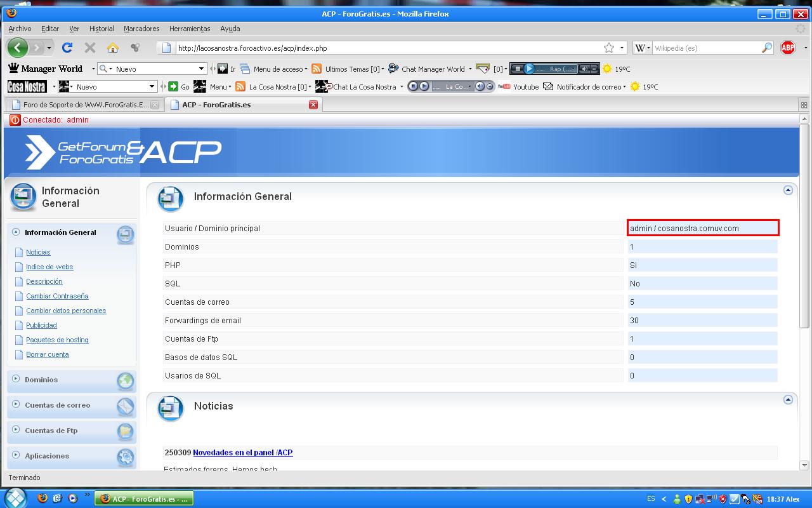Click the Manager World logo
This screenshot has width=812, height=508.
[x=45, y=69]
